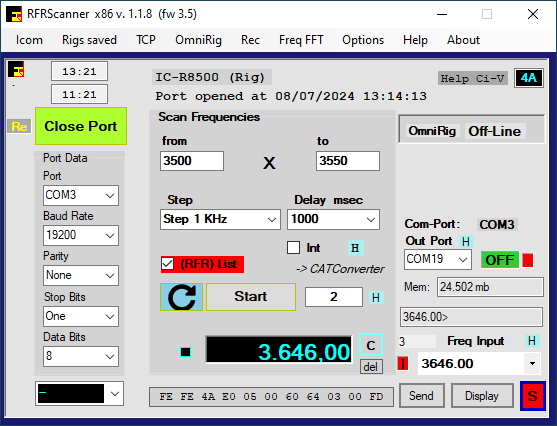The height and width of the screenshot is (426, 557).
Task: Click the from frequency field 3500
Action: pyautogui.click(x=192, y=161)
